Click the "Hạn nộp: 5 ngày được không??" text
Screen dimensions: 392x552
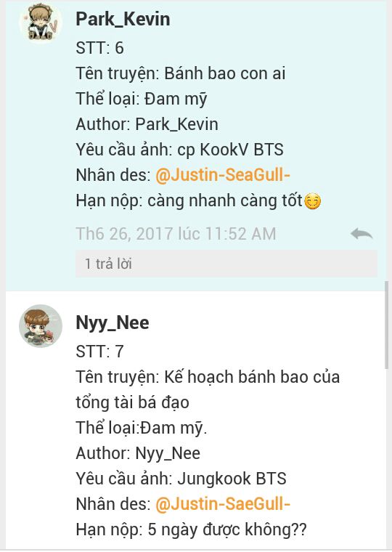(x=191, y=529)
